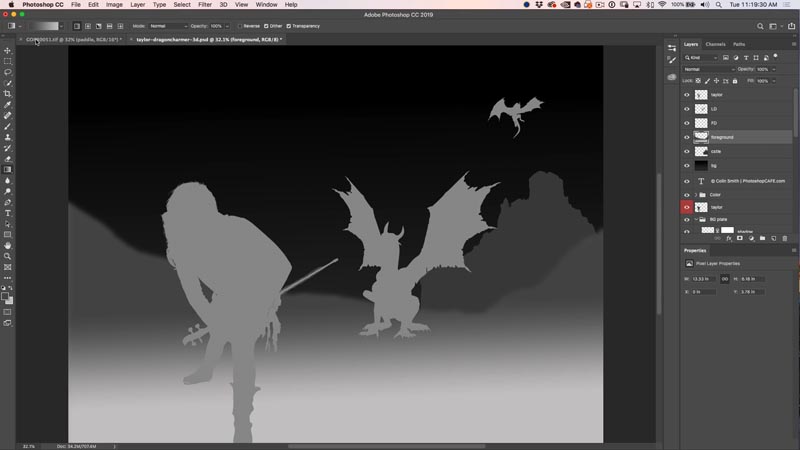800x450 pixels.
Task: Select the Rectangular Marquee tool
Action: pos(8,61)
